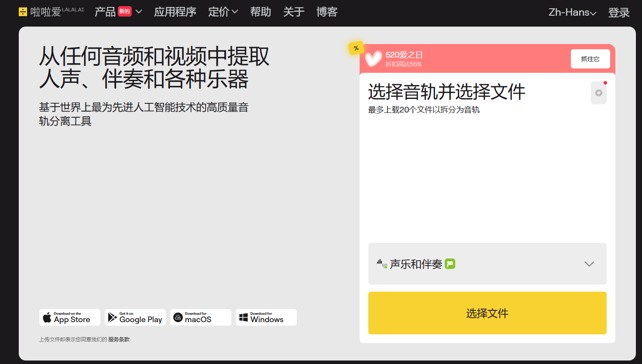Click the waveform icon beside 声乐和伴奏
The image size is (642, 364).
point(382,264)
